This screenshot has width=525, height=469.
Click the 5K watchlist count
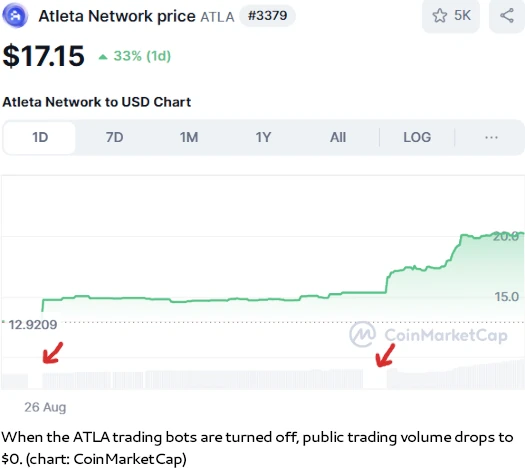(x=462, y=15)
